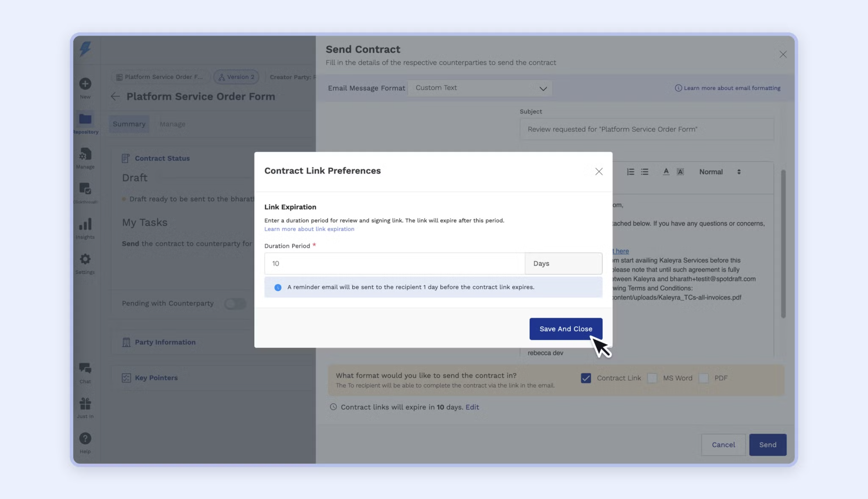This screenshot has width=868, height=499.
Task: Click the text color icon in editor toolbar
Action: (666, 172)
